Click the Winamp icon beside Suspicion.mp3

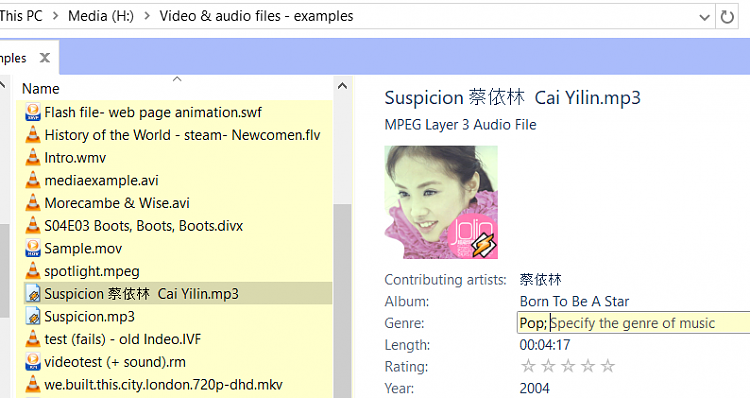tap(33, 316)
